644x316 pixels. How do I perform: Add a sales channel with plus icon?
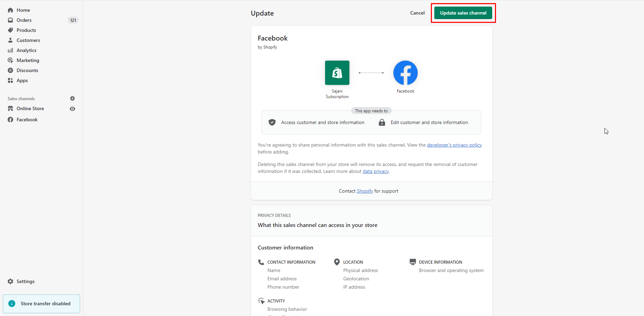[x=72, y=98]
